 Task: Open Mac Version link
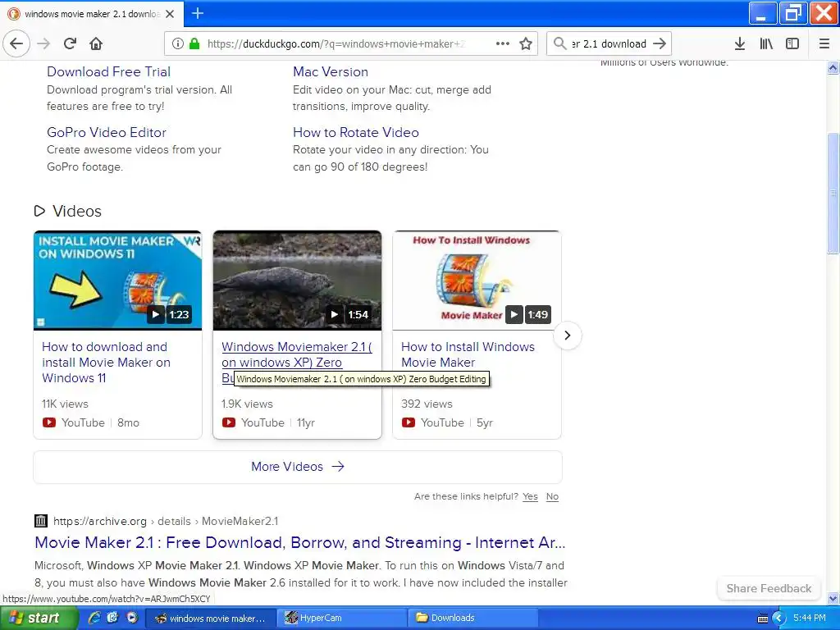click(331, 72)
